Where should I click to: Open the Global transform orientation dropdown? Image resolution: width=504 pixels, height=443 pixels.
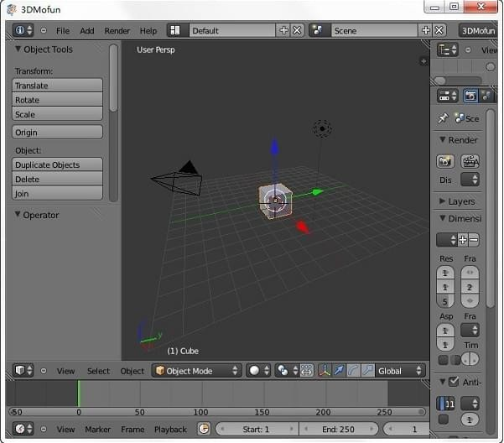click(400, 370)
